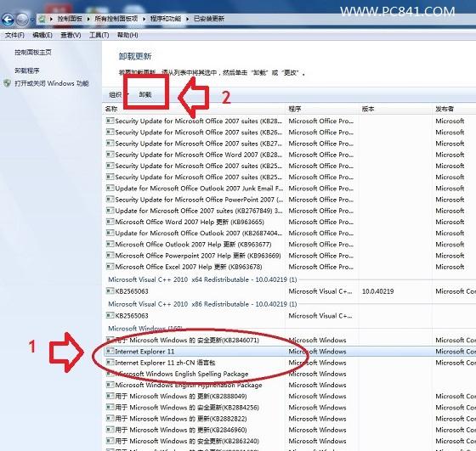Click the 程序和功能 breadcrumb segment
The height and width of the screenshot is (451, 476).
[x=166, y=19]
